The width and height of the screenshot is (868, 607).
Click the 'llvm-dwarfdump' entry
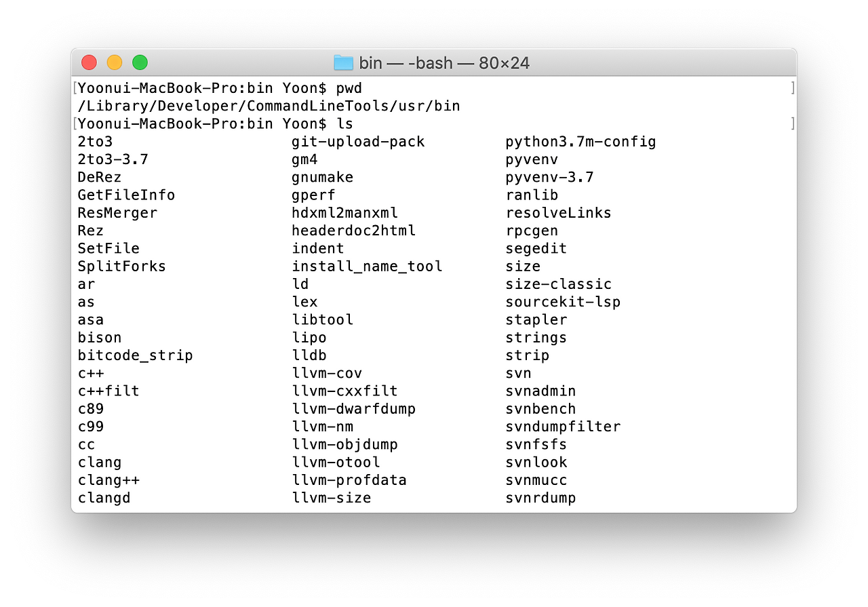point(353,409)
